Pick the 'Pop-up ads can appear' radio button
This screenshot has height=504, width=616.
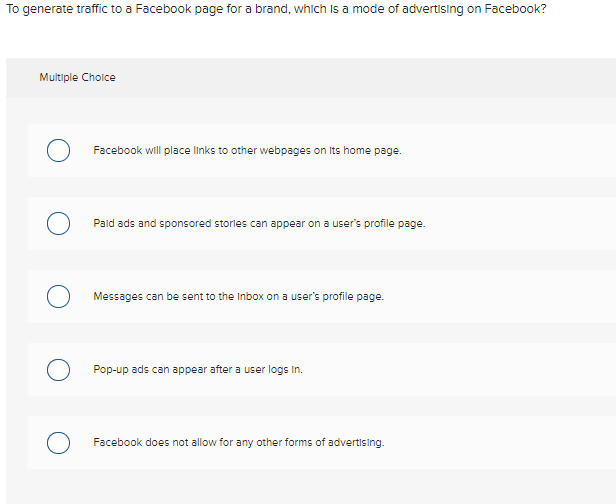coord(58,370)
